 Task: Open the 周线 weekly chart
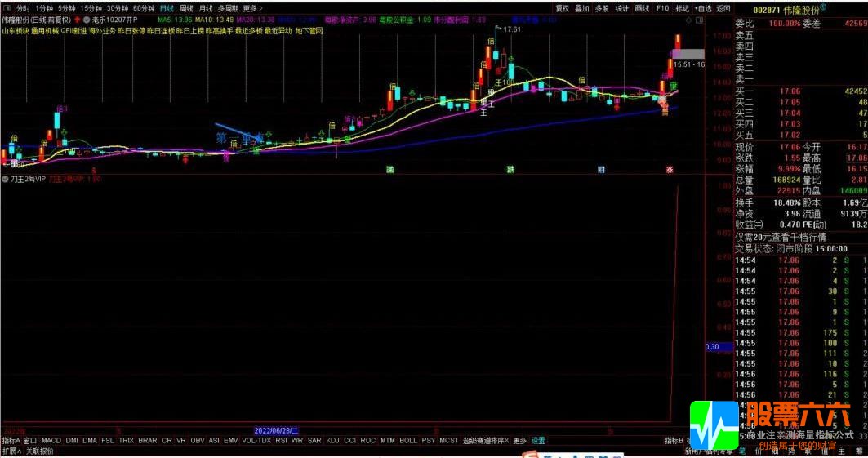tap(186, 8)
